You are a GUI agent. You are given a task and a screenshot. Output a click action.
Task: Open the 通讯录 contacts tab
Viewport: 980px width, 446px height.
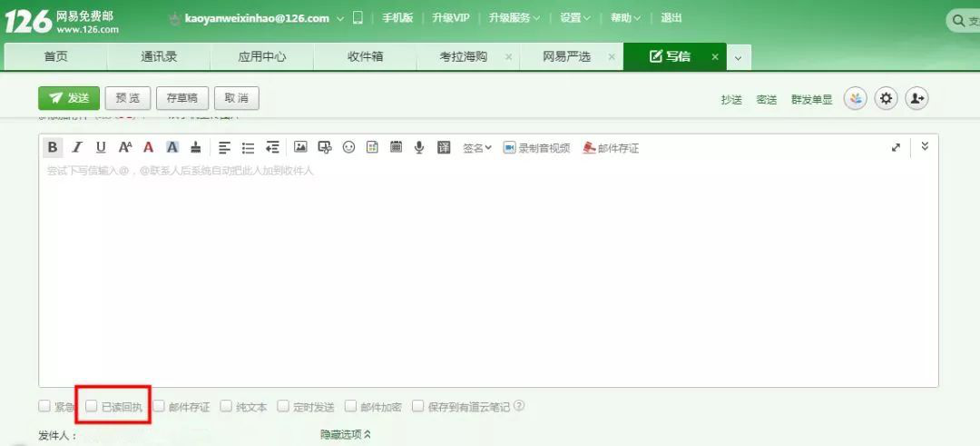coord(159,56)
